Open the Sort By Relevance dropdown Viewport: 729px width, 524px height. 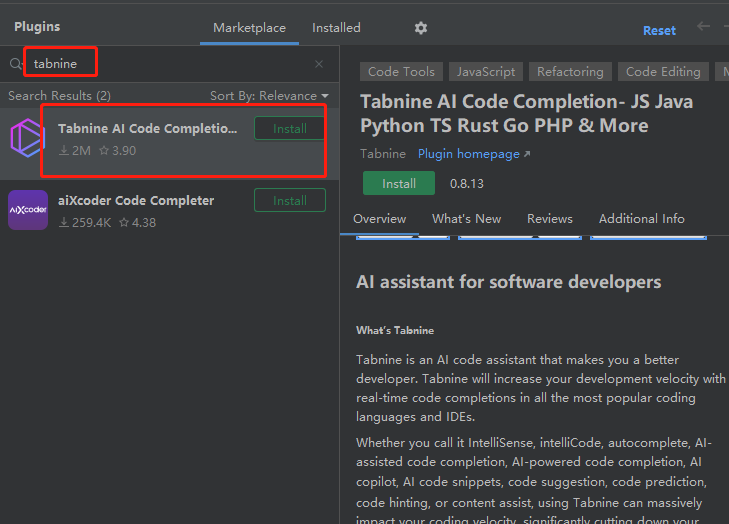pos(269,96)
